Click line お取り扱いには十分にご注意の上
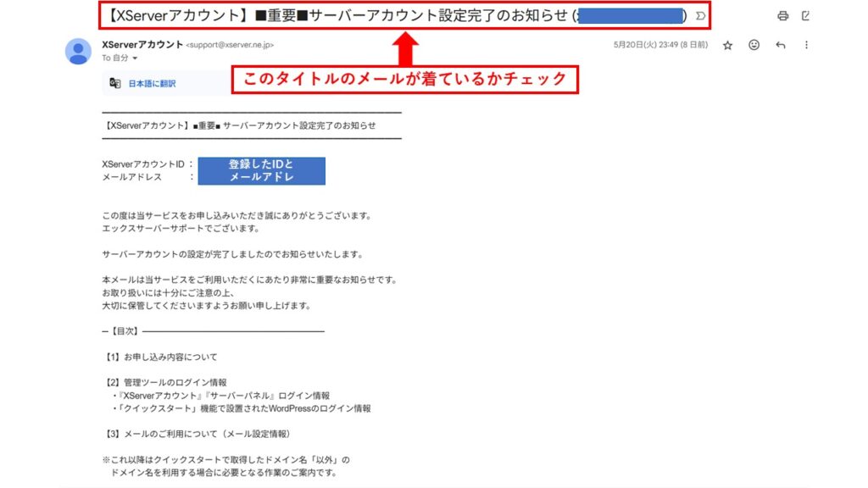Viewport: 868px width, 488px height. [169, 292]
